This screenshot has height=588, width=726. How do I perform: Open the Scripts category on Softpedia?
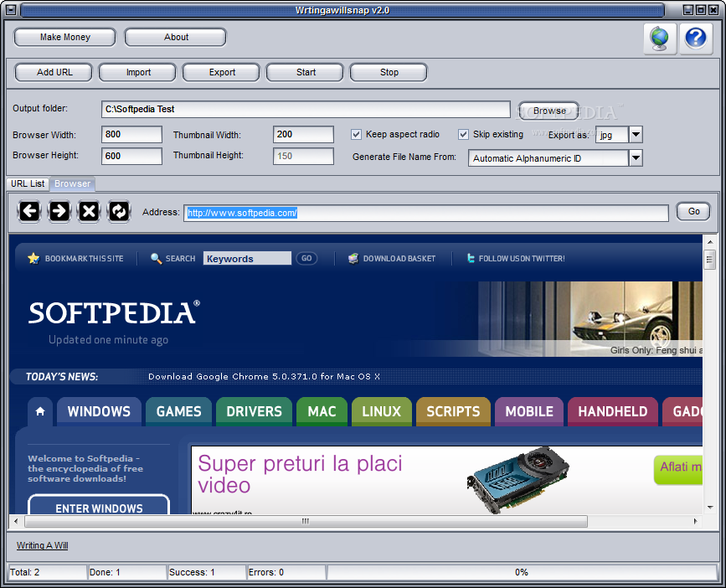coord(453,411)
